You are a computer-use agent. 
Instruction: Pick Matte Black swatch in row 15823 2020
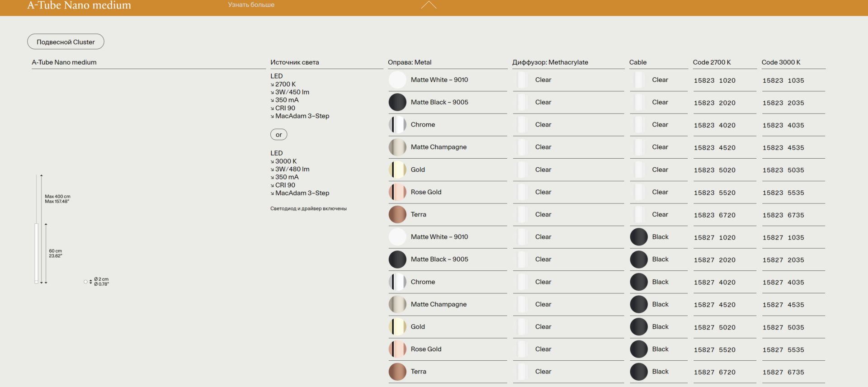tap(397, 102)
